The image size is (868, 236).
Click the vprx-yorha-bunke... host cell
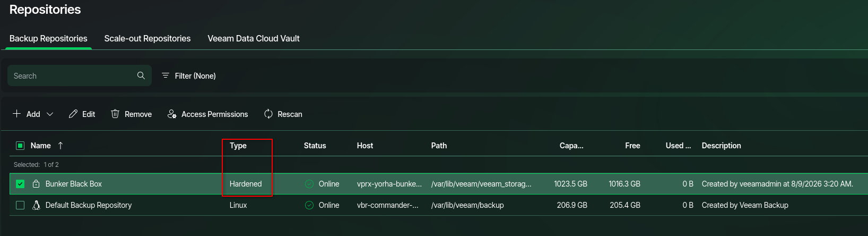389,184
